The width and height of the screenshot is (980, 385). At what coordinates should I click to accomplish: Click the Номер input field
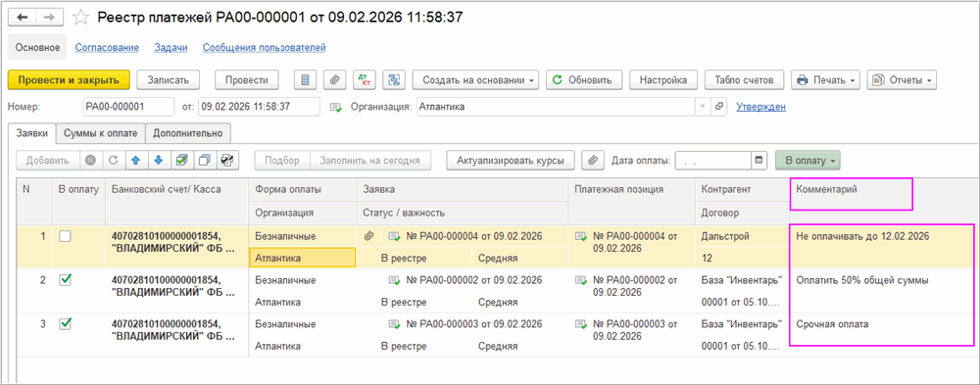[128, 107]
